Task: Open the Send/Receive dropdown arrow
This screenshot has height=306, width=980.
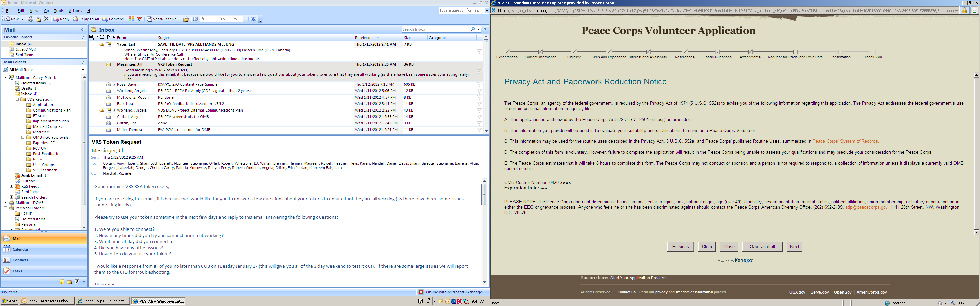Action: coord(180,19)
